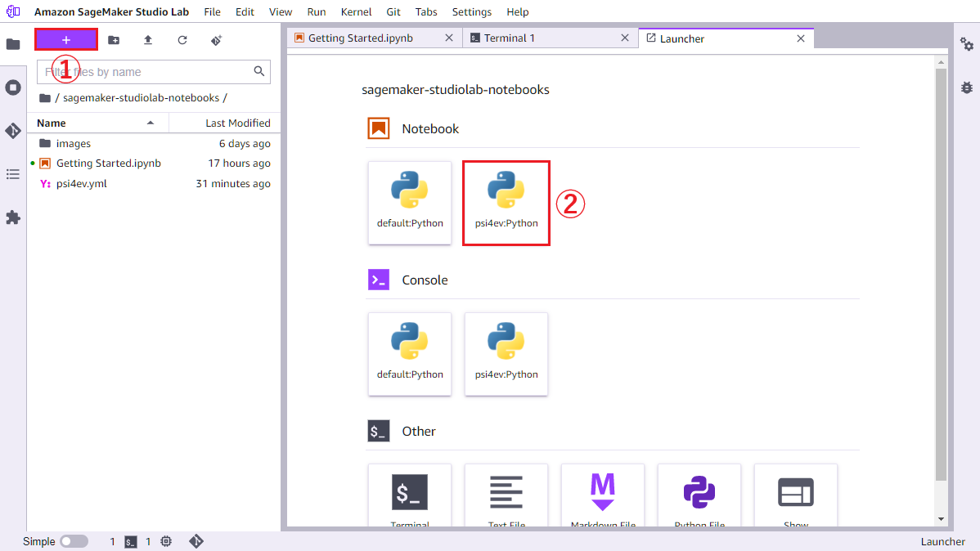Open the Extension Manager sidebar
The width and height of the screenshot is (980, 551).
pyautogui.click(x=13, y=217)
